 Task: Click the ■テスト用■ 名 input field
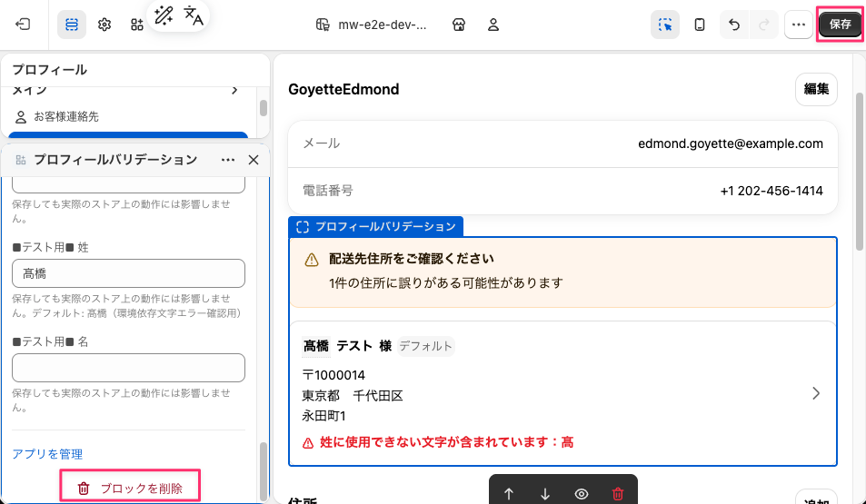pyautogui.click(x=128, y=368)
